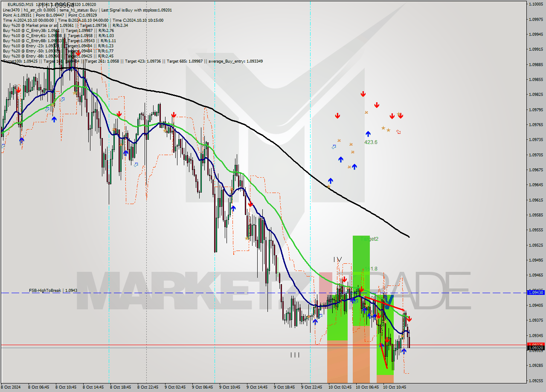Click the 'Buy %20 @ Market price' line
The image size is (546, 392).
coord(65,25)
